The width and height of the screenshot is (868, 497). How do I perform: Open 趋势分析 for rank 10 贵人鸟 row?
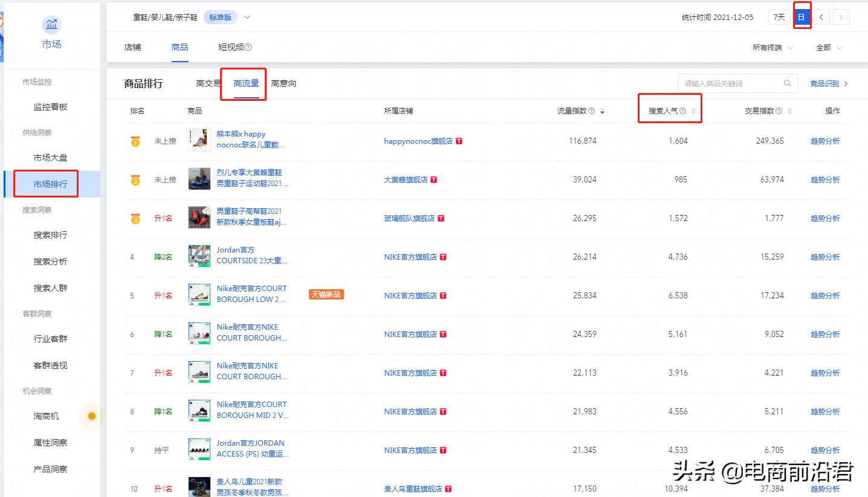coord(825,489)
